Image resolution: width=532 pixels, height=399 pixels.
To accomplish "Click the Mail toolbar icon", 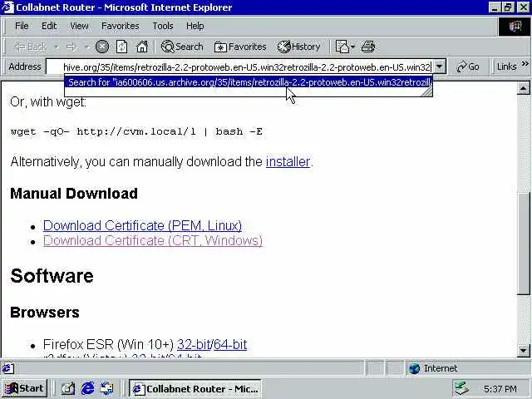I will 345,47.
